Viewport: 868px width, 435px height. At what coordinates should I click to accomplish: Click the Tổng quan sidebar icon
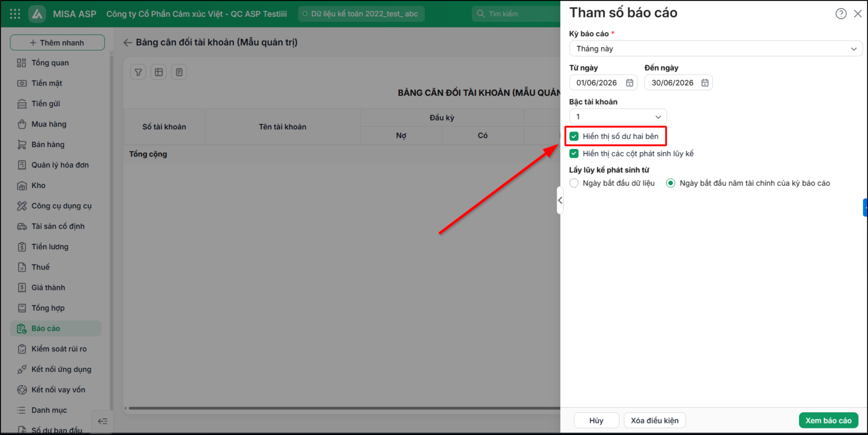[22, 63]
